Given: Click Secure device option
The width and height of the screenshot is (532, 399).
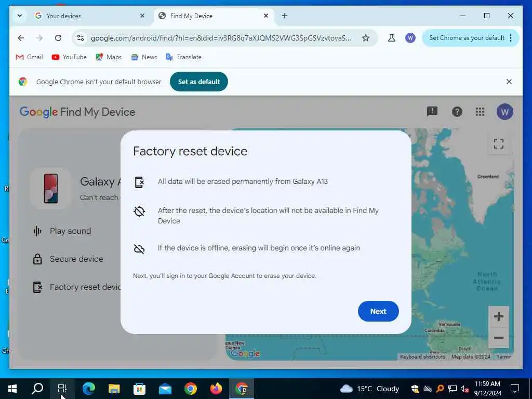Looking at the screenshot, I should point(68,259).
